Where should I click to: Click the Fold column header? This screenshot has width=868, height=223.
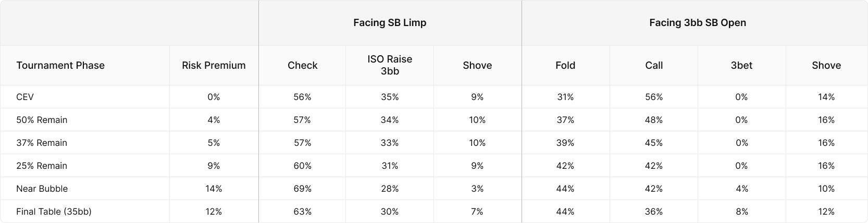pos(565,66)
